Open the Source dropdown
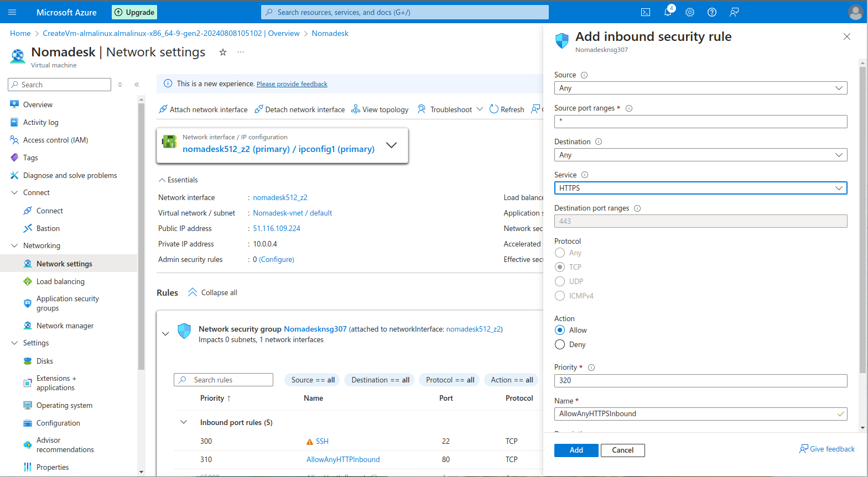This screenshot has height=477, width=868. point(700,88)
